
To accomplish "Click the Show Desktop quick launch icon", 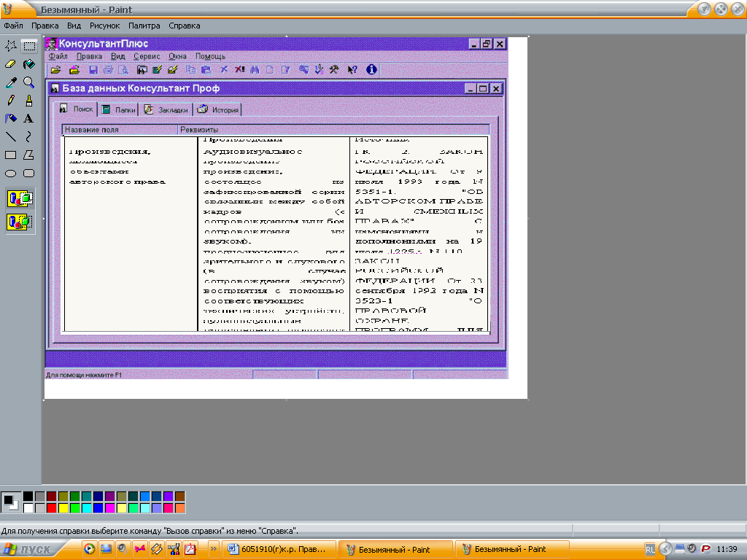I will 106,549.
